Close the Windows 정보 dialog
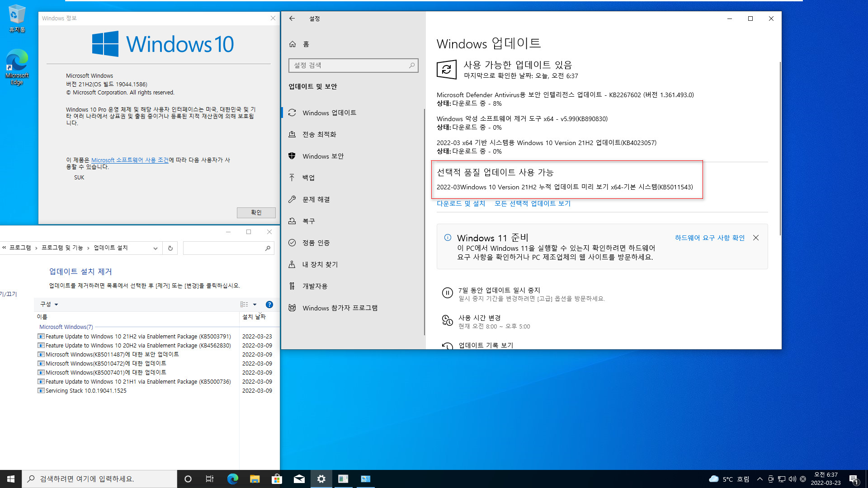This screenshot has width=868, height=488. coord(273,19)
